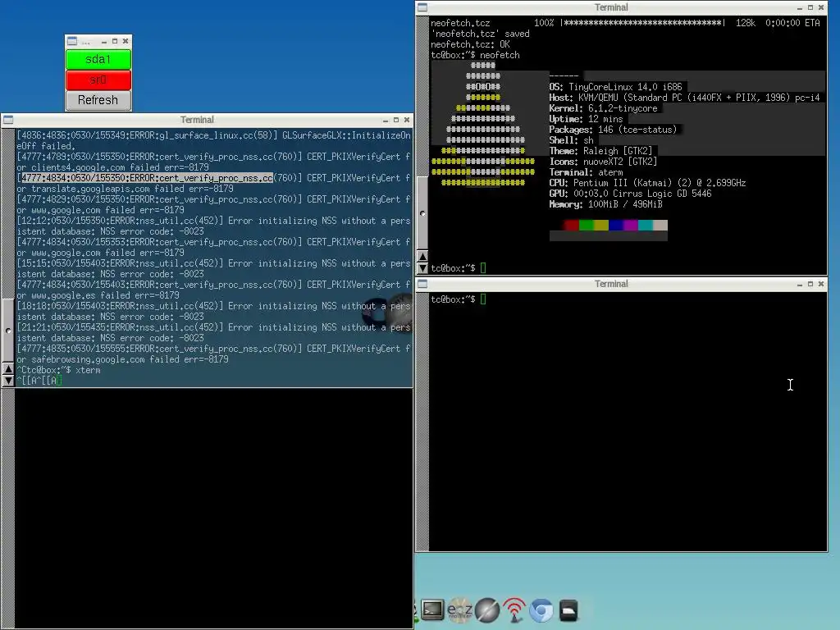Open the black drive mount tool in the dock
This screenshot has height=630, width=840.
pyautogui.click(x=568, y=610)
